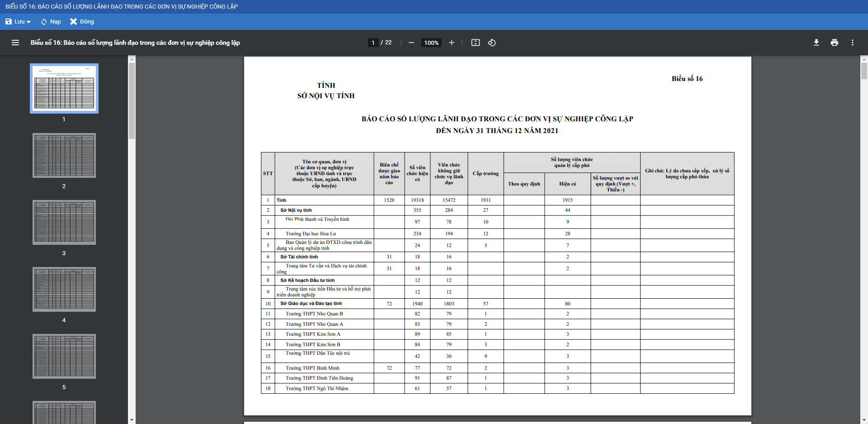
Task: Click the zoom in plus icon
Action: click(451, 43)
